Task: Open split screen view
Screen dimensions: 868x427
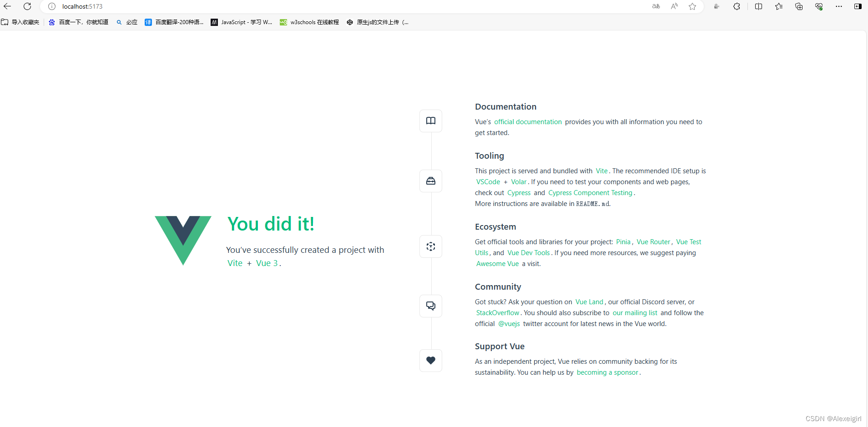Action: point(758,6)
